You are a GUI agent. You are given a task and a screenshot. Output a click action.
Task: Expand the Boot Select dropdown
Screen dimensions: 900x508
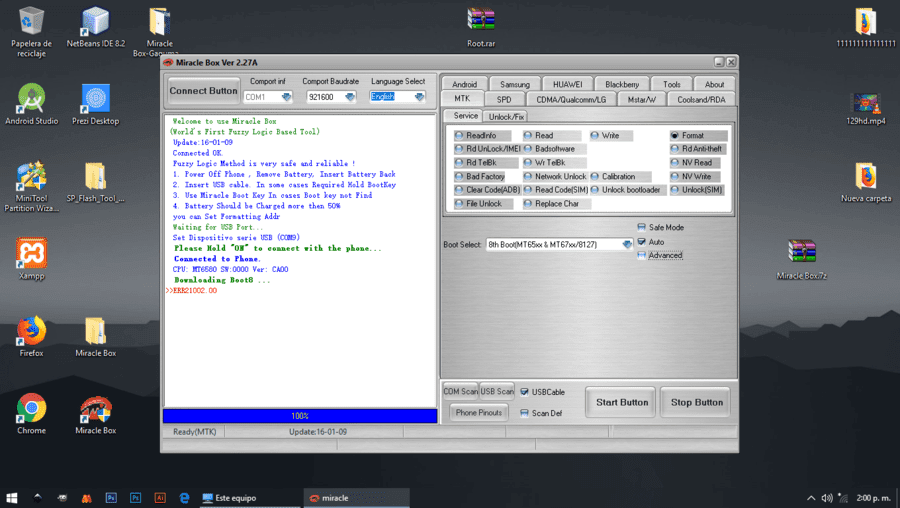tap(626, 245)
